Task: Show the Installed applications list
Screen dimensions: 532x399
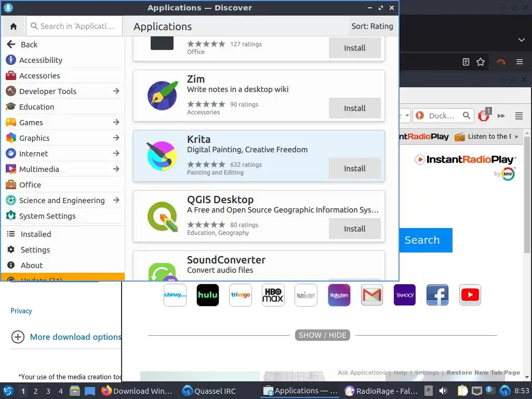Action: click(63, 234)
